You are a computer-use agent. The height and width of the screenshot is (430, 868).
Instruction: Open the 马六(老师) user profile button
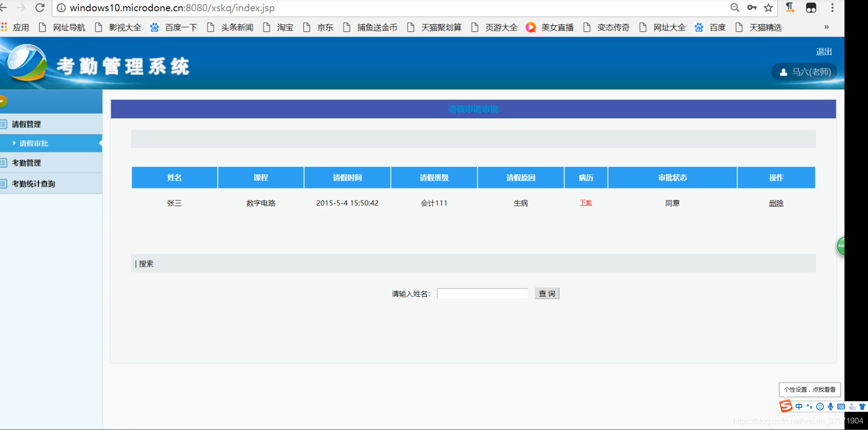click(x=805, y=72)
